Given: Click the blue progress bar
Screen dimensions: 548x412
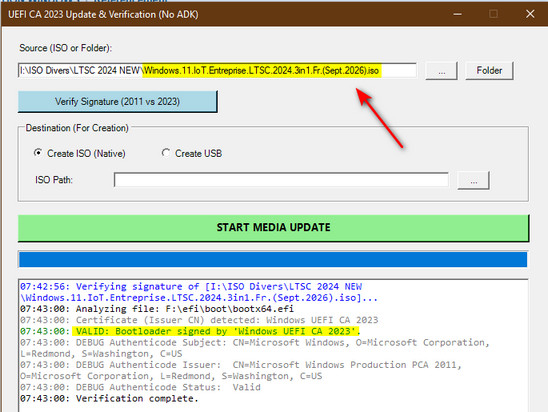Looking at the screenshot, I should (273, 260).
